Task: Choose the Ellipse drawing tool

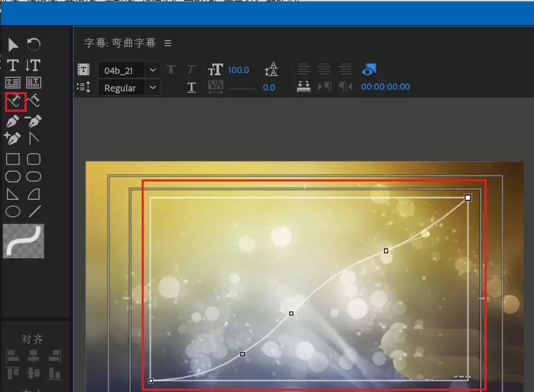Action: tap(13, 211)
